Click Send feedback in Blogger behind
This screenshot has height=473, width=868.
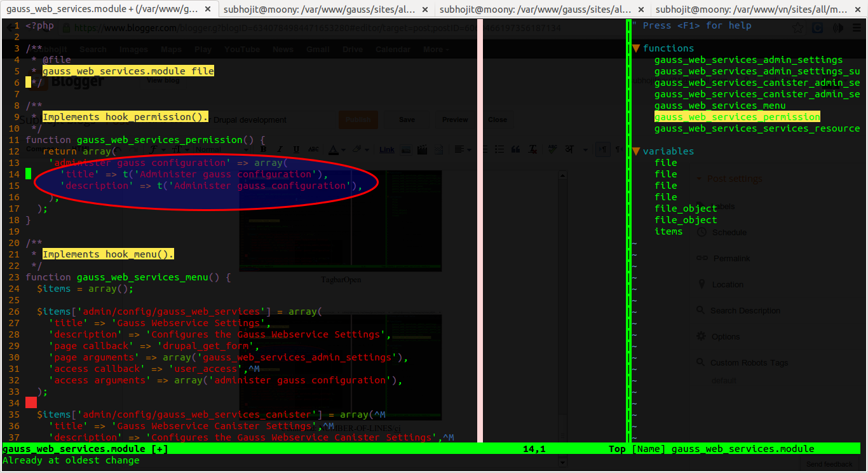click(829, 464)
